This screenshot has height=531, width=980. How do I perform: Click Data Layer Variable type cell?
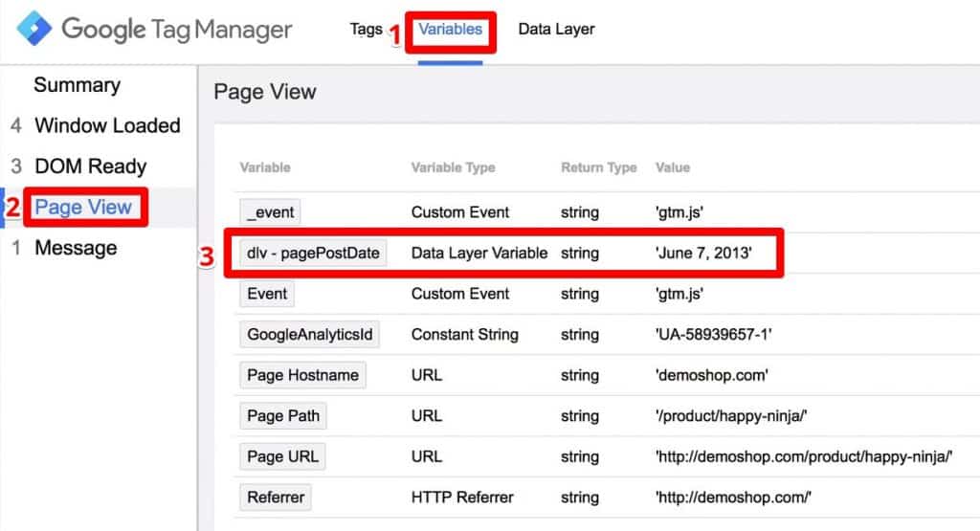click(479, 253)
